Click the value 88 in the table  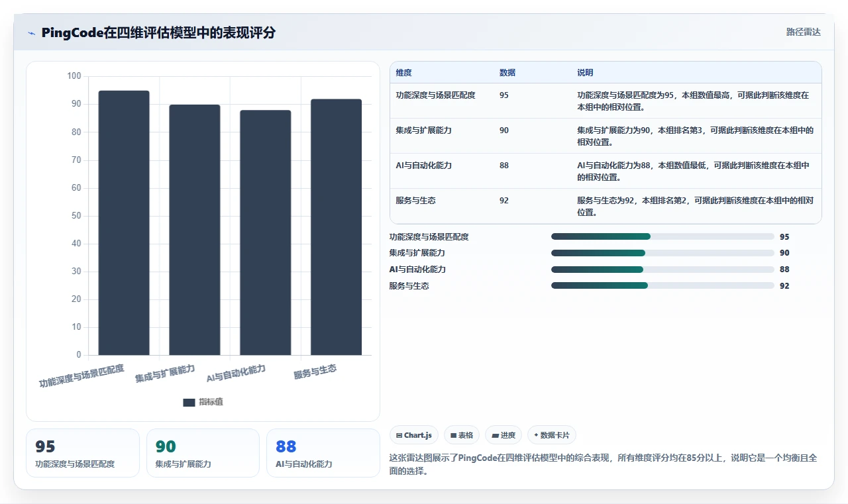pos(504,166)
